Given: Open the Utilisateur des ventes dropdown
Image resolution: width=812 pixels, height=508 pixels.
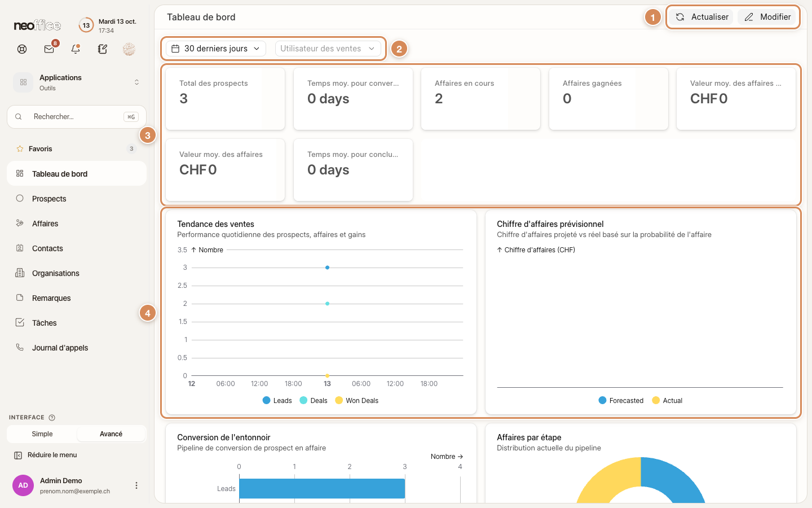Looking at the screenshot, I should click(328, 49).
